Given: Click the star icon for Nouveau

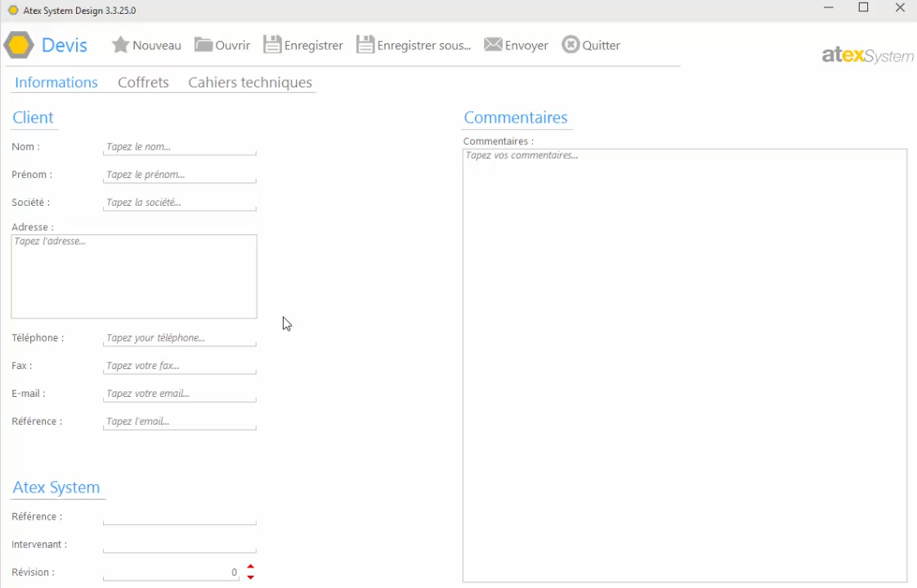Looking at the screenshot, I should [120, 45].
